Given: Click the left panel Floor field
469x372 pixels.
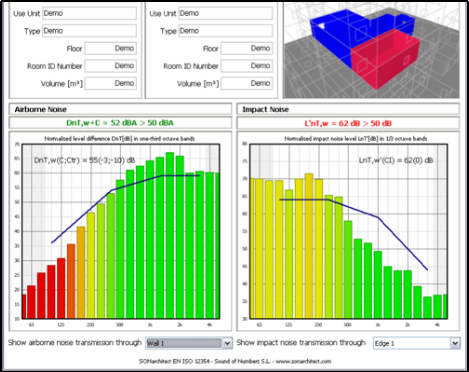Looking at the screenshot, I should (110, 48).
